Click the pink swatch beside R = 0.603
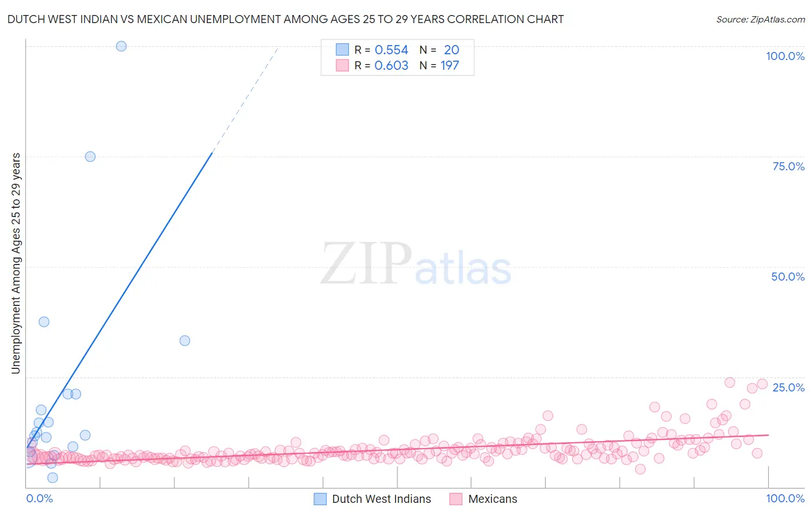 342,65
